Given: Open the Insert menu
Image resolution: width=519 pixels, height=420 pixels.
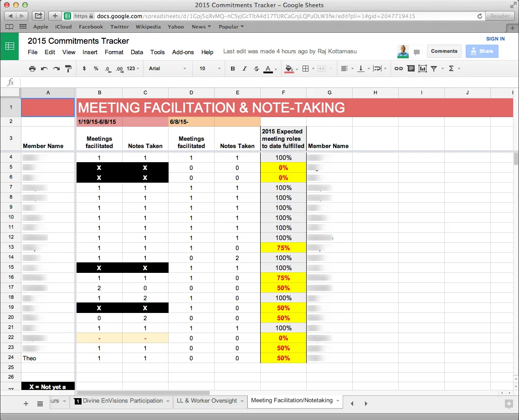Looking at the screenshot, I should [x=90, y=52].
